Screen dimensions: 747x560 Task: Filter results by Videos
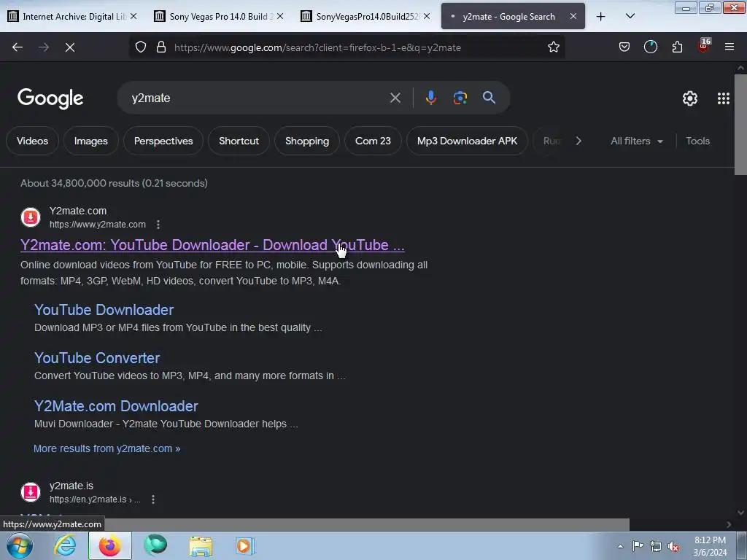point(32,141)
